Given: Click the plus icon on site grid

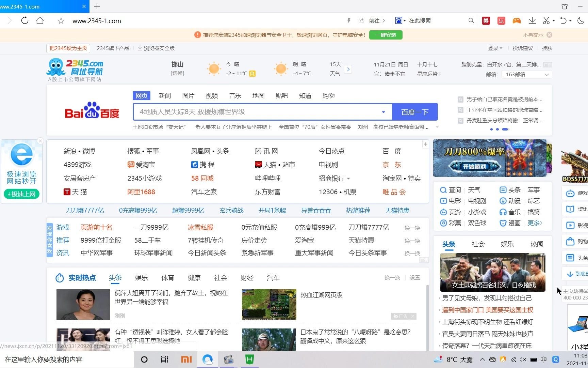Looking at the screenshot, I should (425, 144).
